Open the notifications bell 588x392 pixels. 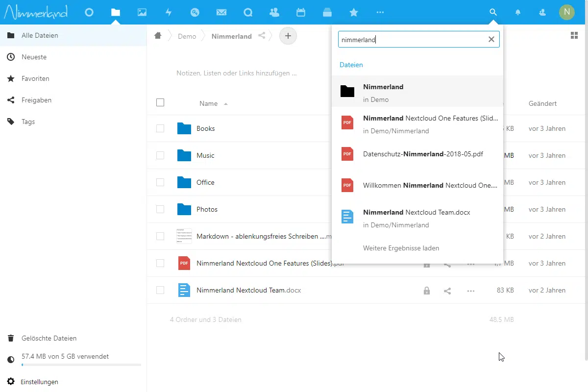[x=518, y=12]
